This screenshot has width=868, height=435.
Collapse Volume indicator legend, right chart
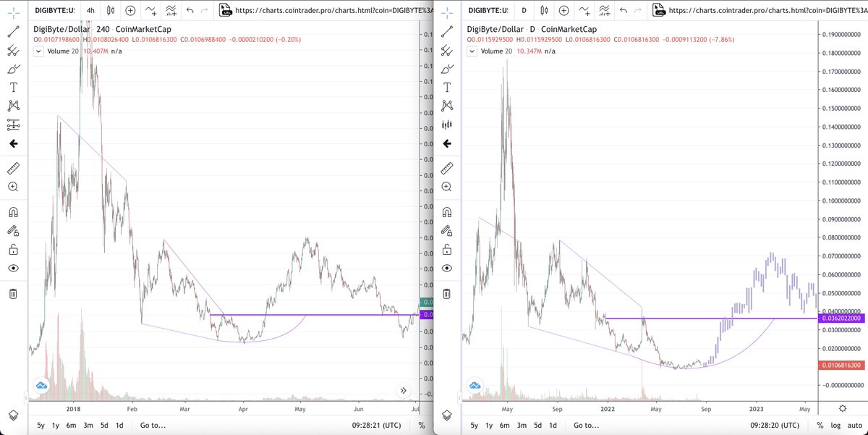click(x=472, y=51)
